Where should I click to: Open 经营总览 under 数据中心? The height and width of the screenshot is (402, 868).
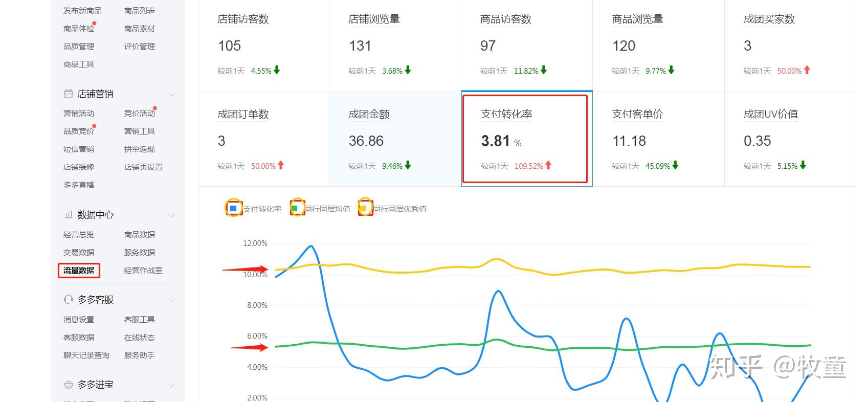click(x=79, y=235)
